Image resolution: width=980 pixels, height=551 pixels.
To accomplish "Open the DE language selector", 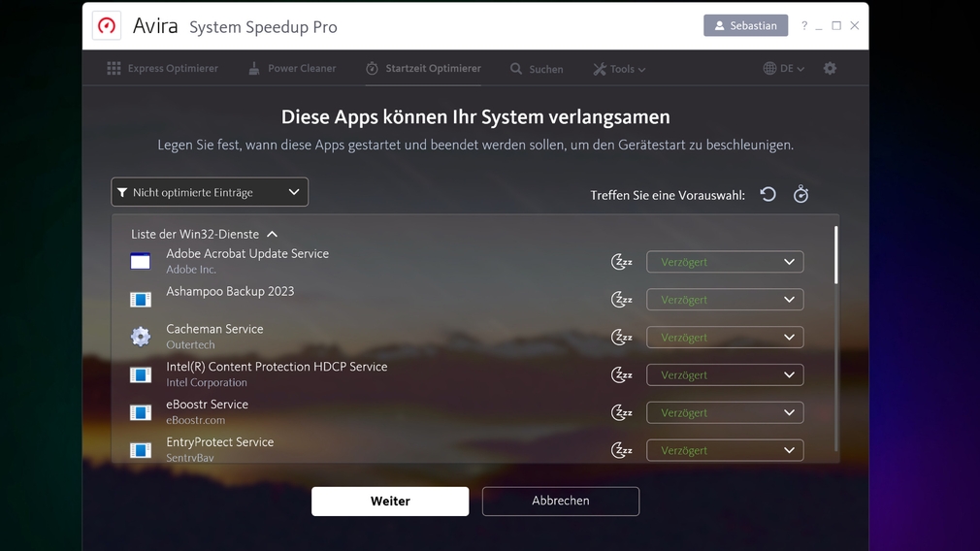I will pyautogui.click(x=783, y=69).
